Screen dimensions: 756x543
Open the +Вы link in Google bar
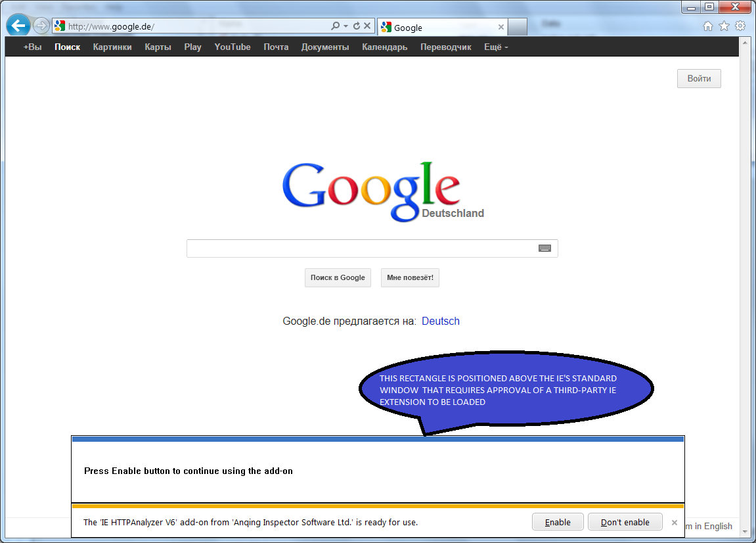point(32,47)
